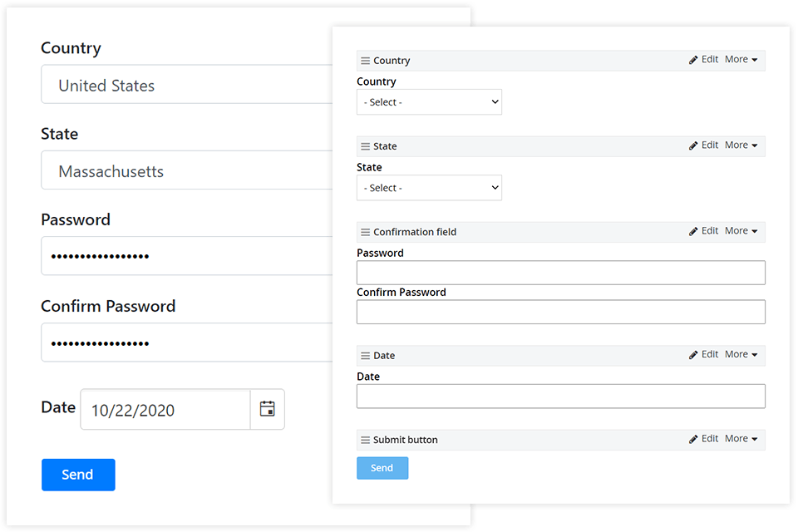The image size is (798, 532).
Task: Open the calendar picker icon beside the date
Action: (267, 409)
